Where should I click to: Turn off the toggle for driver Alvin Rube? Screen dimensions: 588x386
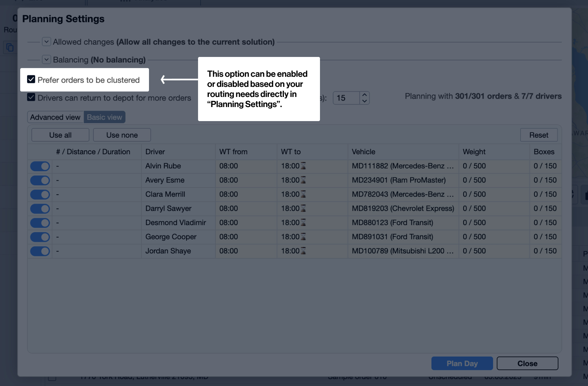click(x=40, y=166)
